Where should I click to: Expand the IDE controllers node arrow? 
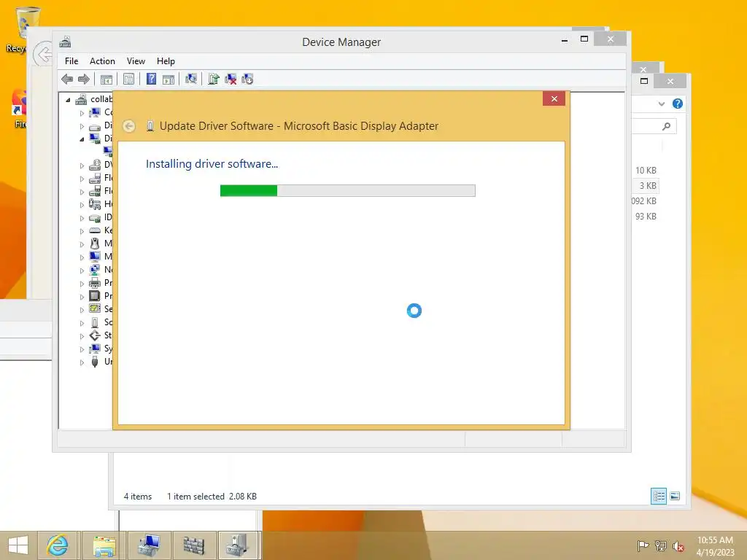pos(82,218)
